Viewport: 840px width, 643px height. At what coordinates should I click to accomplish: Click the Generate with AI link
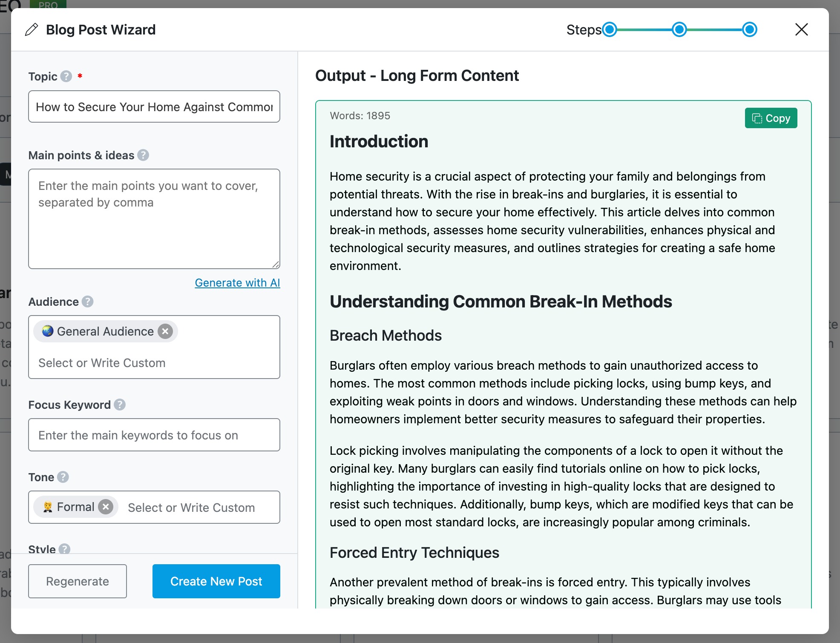tap(237, 283)
